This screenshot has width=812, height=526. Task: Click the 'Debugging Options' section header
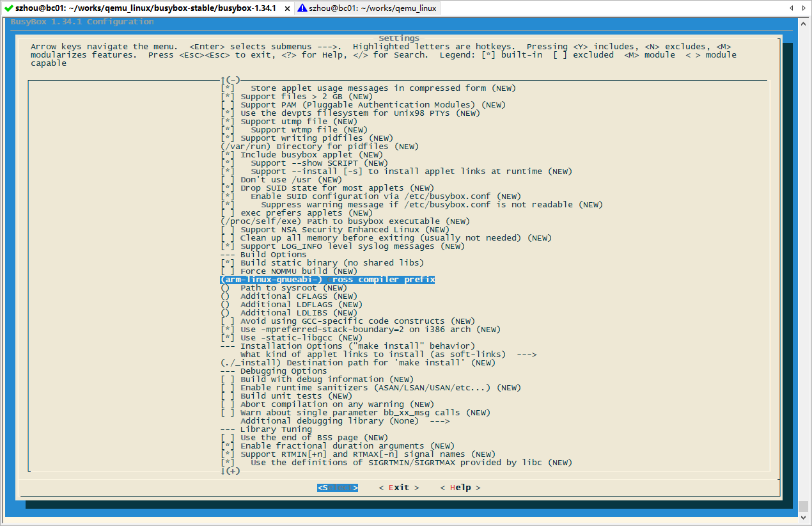[x=273, y=371]
